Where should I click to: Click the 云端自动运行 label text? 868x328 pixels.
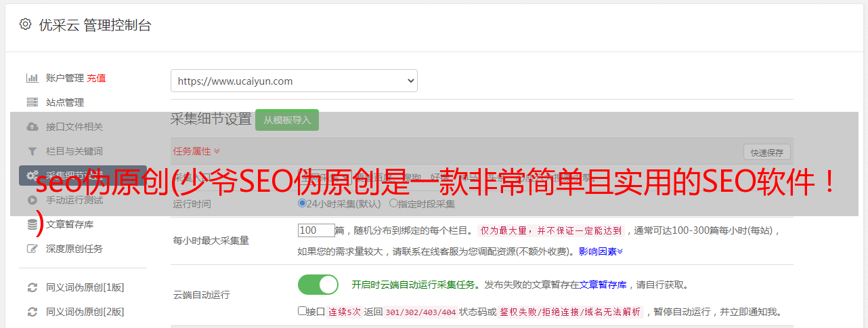[x=201, y=295]
